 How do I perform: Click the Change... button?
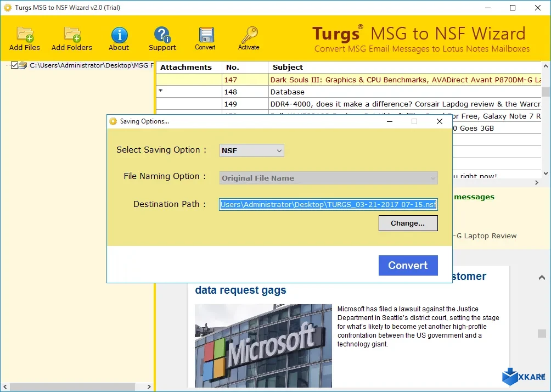(x=408, y=223)
